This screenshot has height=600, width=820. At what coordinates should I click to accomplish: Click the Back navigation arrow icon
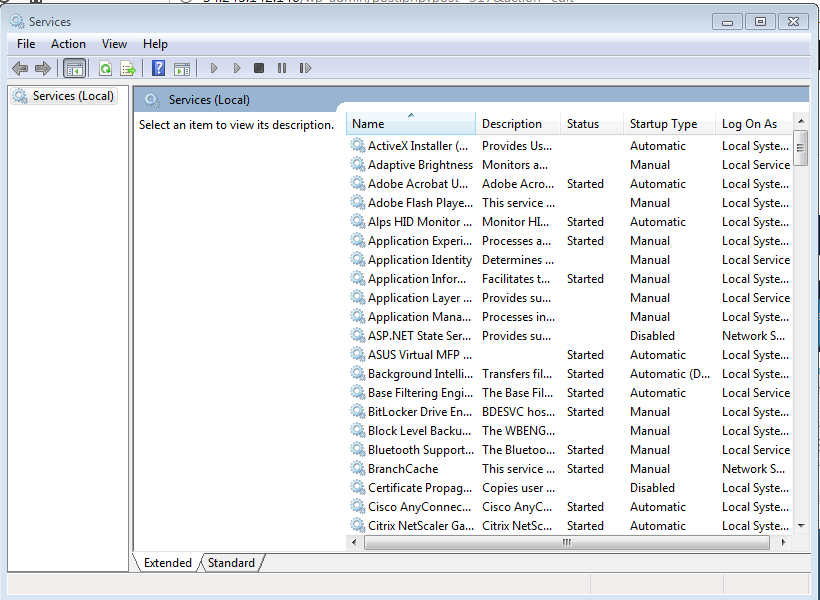19,68
